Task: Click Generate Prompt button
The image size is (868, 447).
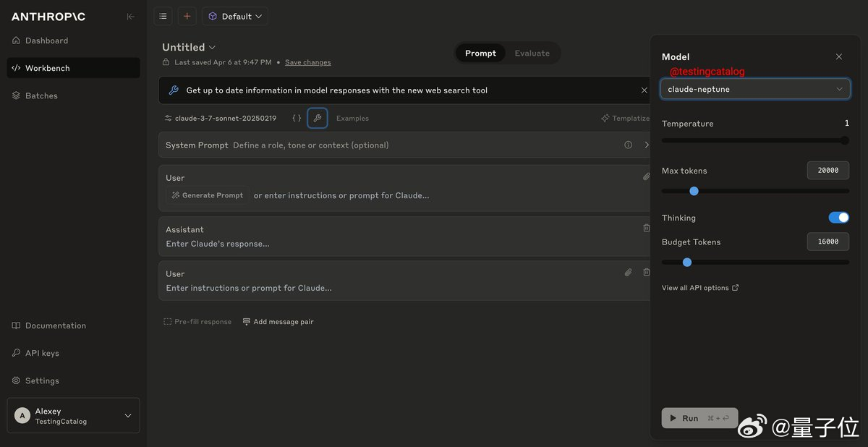Action: coord(208,195)
